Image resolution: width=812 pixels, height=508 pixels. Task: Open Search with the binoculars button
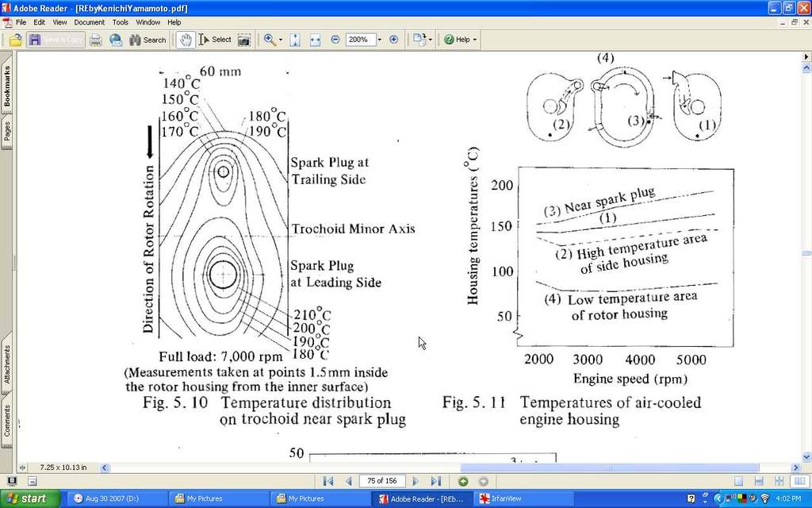147,40
